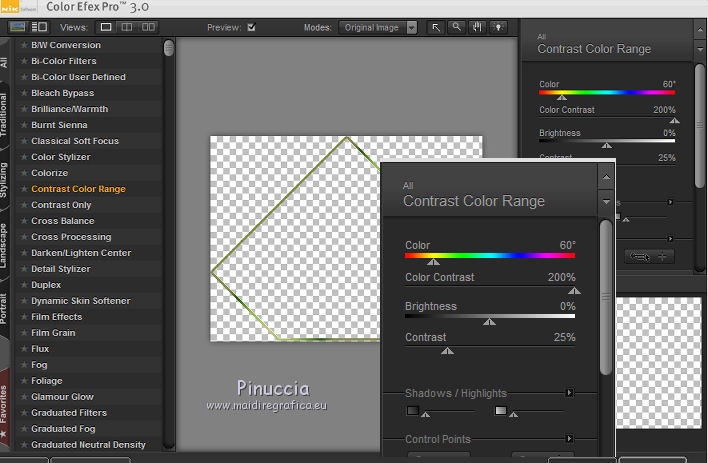Click the star beside Fog

pos(24,365)
